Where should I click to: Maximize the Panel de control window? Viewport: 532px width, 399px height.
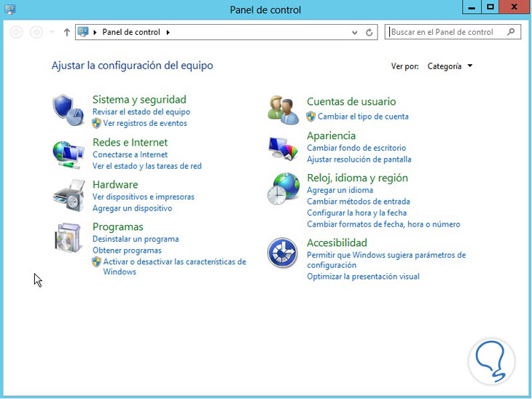tap(490, 7)
